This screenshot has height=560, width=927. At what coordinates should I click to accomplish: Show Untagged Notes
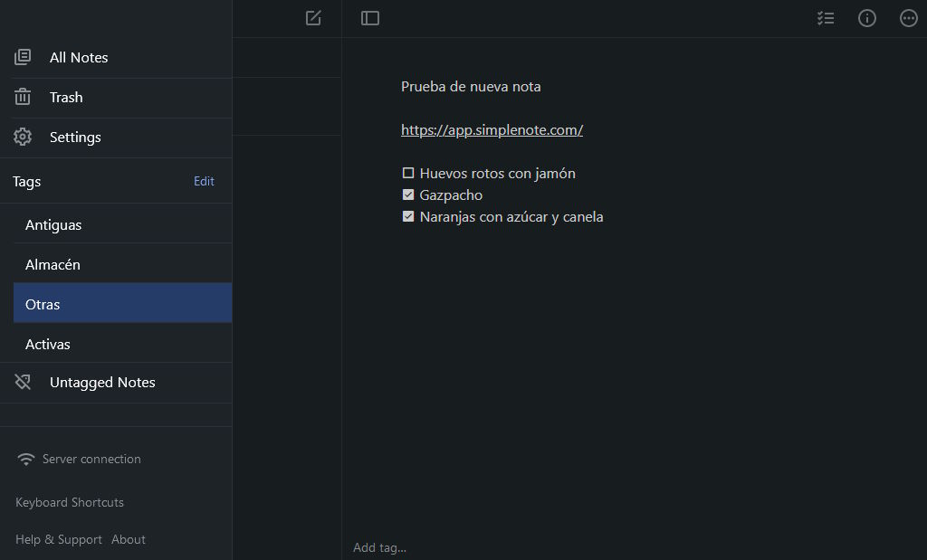pyautogui.click(x=116, y=383)
